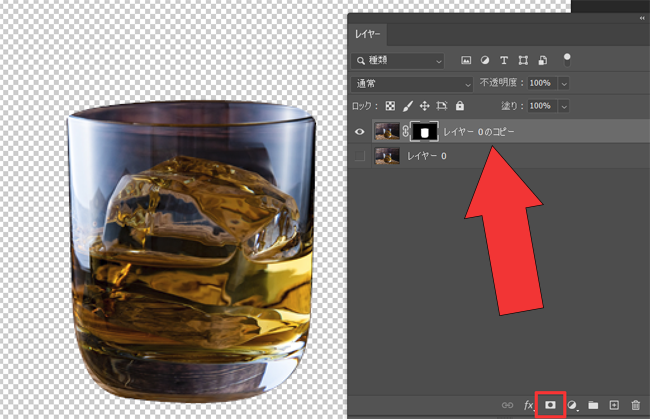Screen dimensions: 650x419
Task: Show the レイヤー 0 layer
Action: [x=360, y=155]
